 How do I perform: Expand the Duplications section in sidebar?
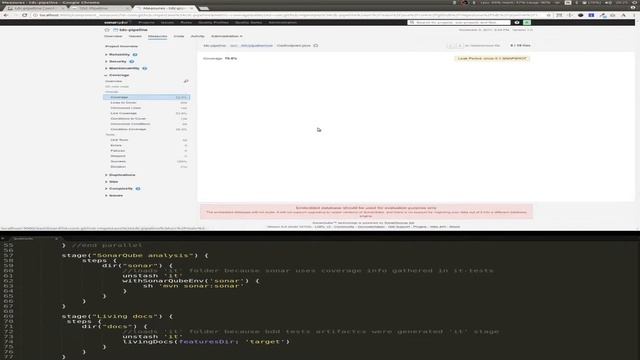[122, 175]
